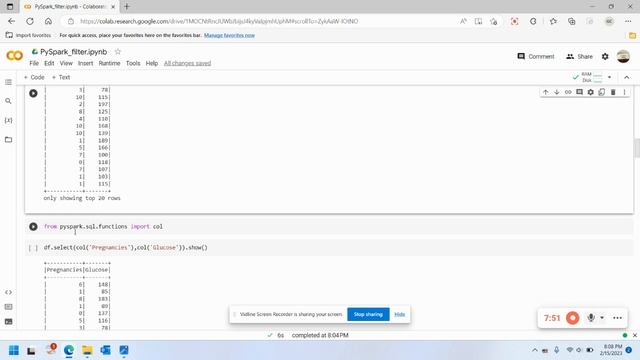Add a new Code cell

click(x=34, y=77)
